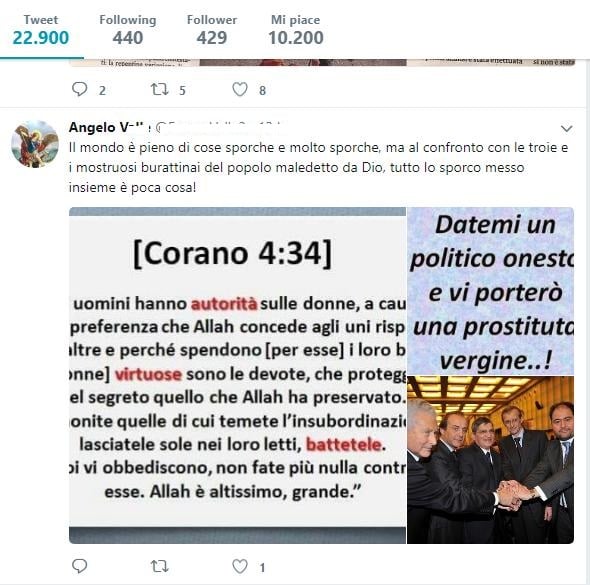Open the Corano 4:34 image
The height and width of the screenshot is (585, 590).
[x=237, y=375]
